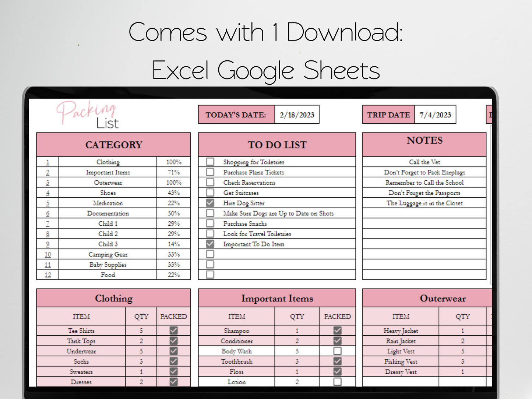The image size is (532, 399).
Task: Jump to category 12 Food link
Action: point(48,275)
